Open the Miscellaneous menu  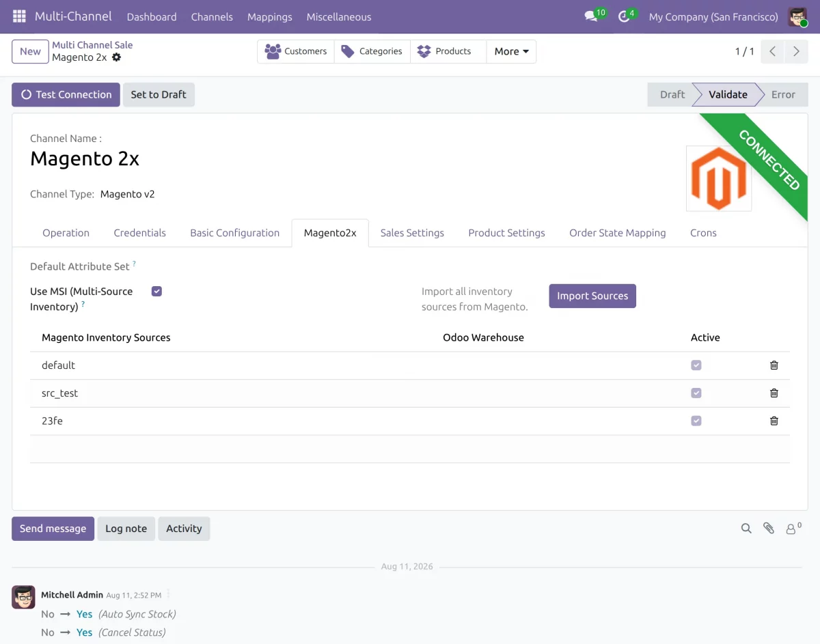[x=339, y=16]
